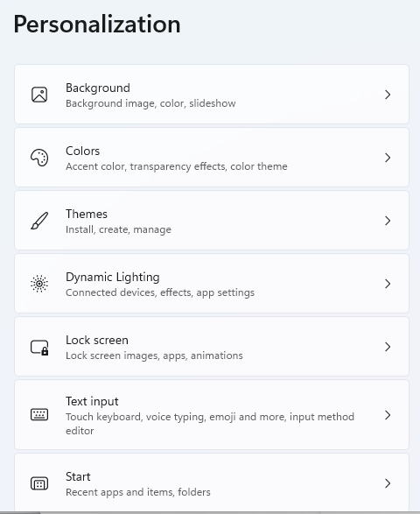Click 'Lock screen images, apps, animations' text
420x514 pixels.
coord(154,356)
